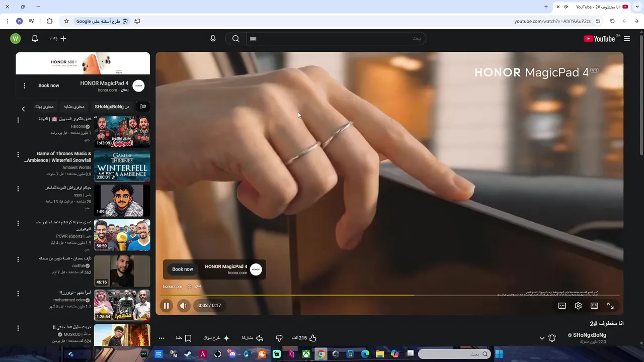The height and width of the screenshot is (362, 644).
Task: Open options for the فندق فالكونز video
Action: (18, 120)
